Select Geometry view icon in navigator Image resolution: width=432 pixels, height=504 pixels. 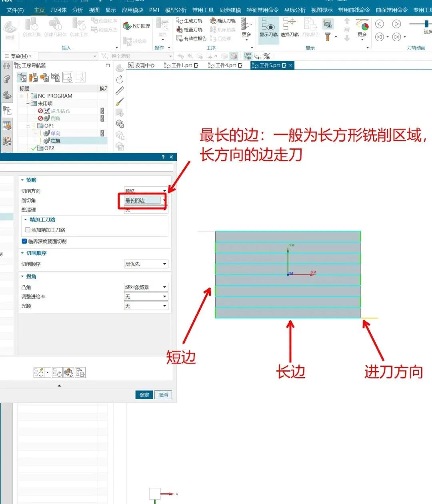coord(44,77)
